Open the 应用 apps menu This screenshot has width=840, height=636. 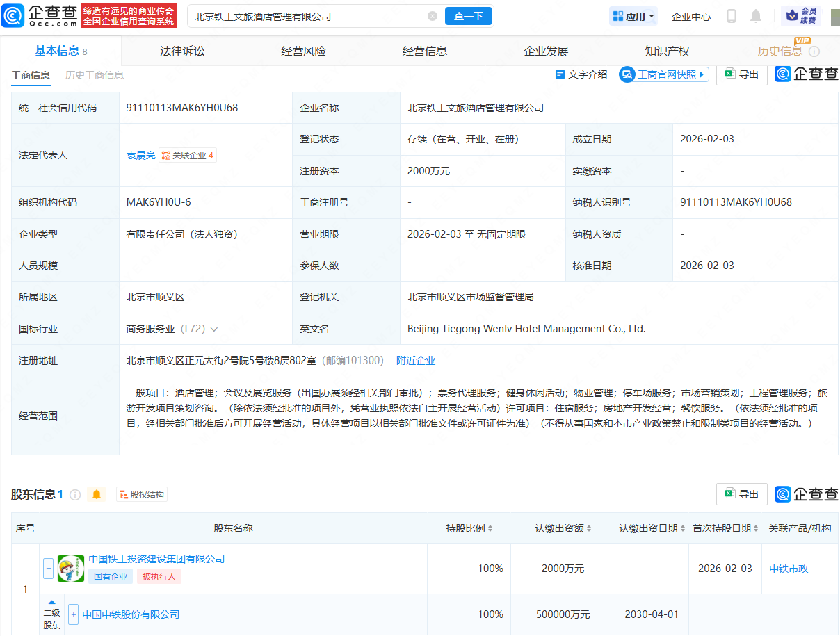click(632, 15)
